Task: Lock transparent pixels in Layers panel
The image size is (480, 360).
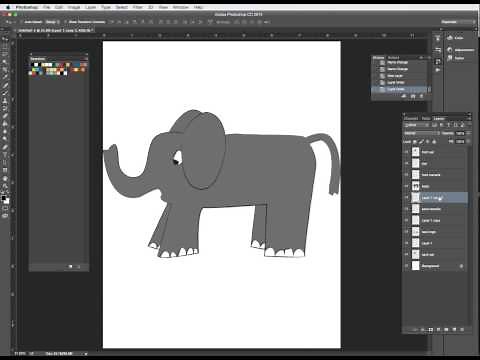Action: pos(415,142)
